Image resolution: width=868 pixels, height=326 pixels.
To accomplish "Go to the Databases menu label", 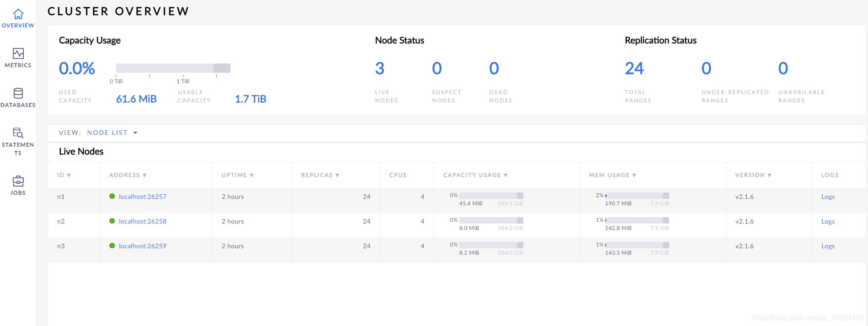I will tap(18, 105).
